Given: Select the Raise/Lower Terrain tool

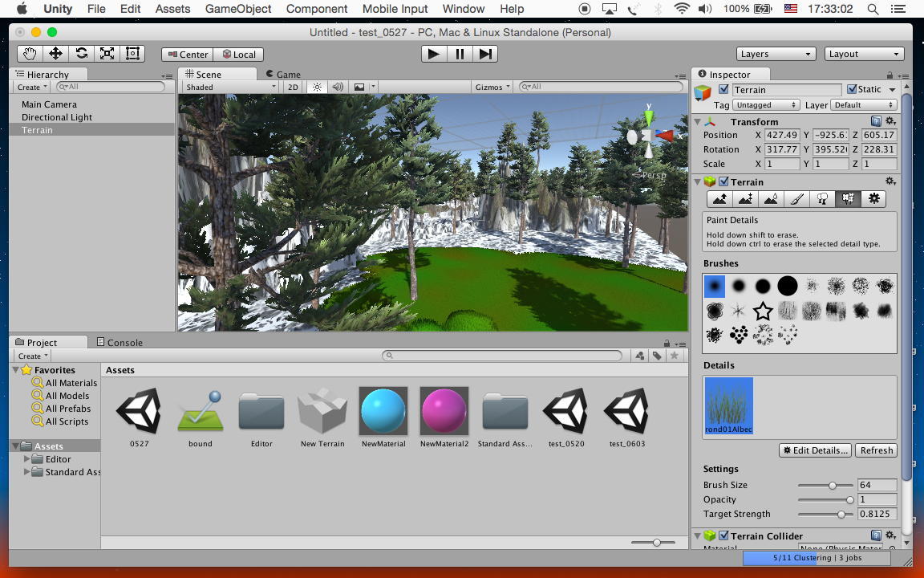Looking at the screenshot, I should point(719,199).
